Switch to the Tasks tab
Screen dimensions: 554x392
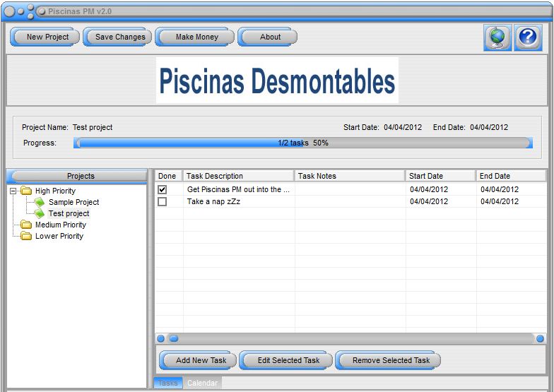[168, 383]
